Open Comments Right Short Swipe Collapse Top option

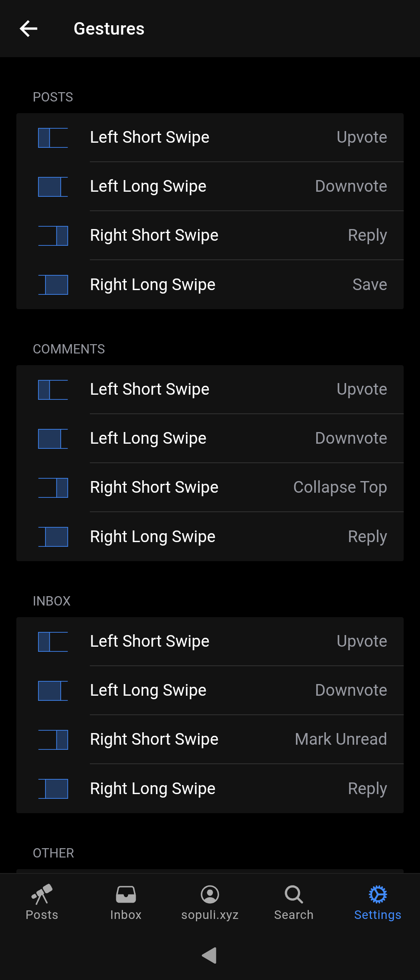340,487
